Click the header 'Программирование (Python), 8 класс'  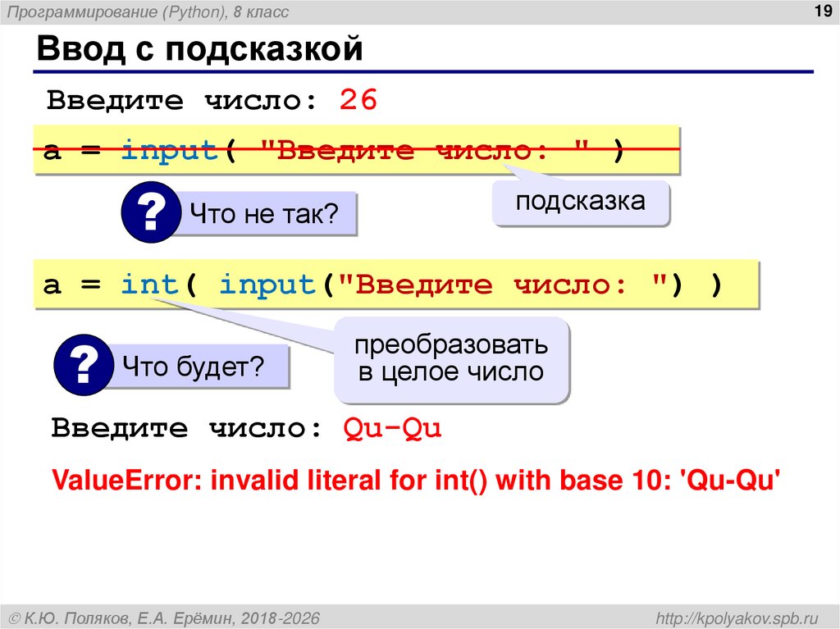(148, 11)
